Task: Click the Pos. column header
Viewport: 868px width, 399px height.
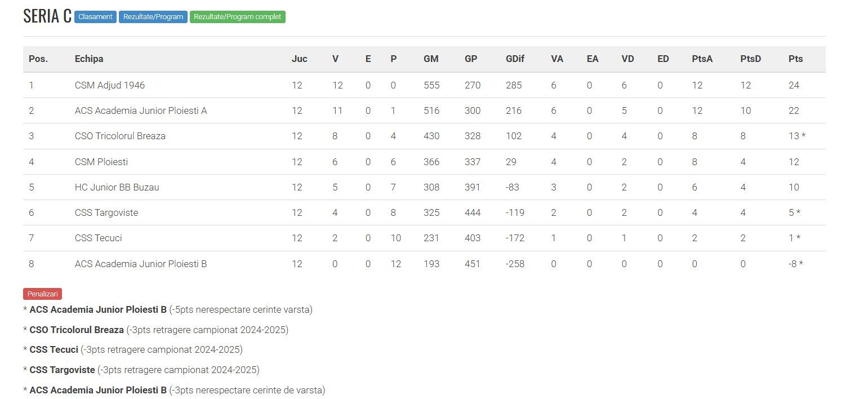Action: [x=38, y=59]
